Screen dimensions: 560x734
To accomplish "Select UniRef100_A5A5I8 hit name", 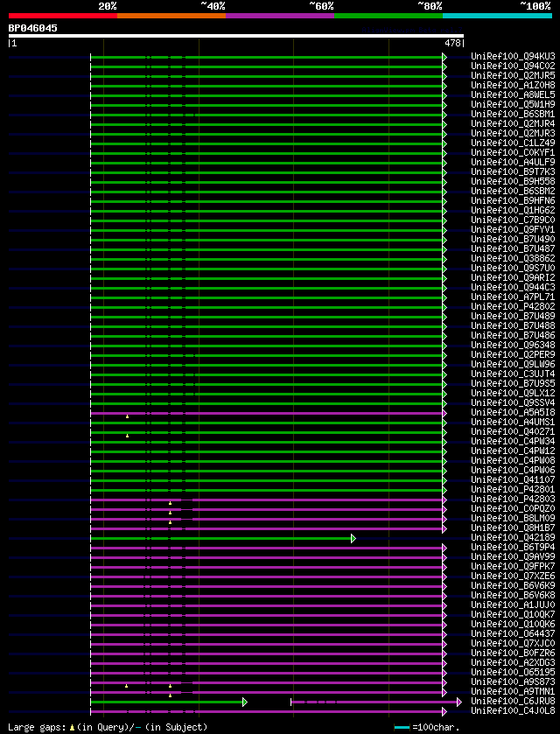I will tap(513, 413).
